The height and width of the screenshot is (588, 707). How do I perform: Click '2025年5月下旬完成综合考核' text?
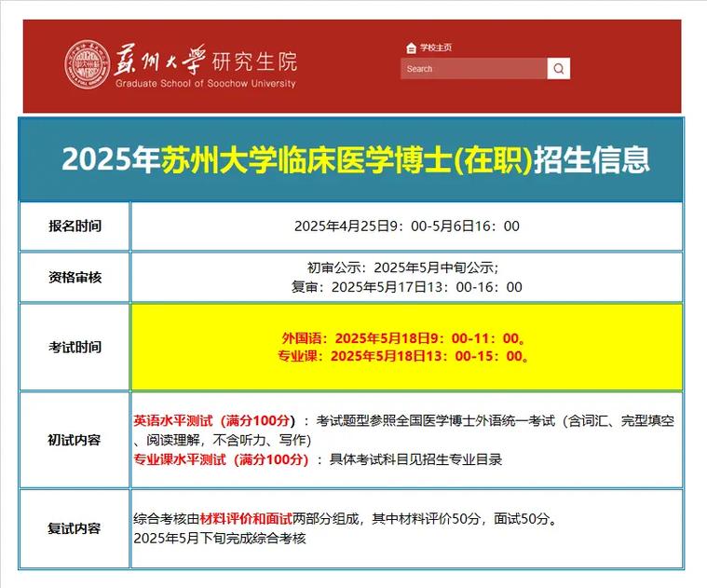[x=220, y=538]
